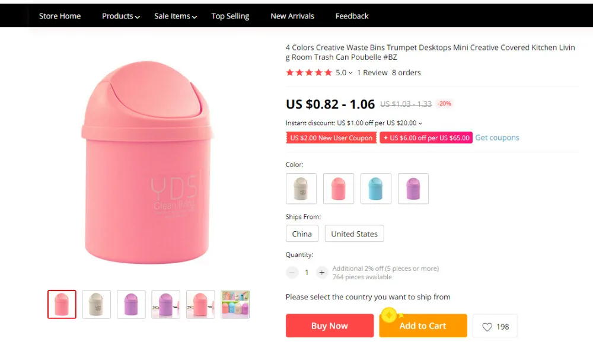
Task: Choose China as shipping origin
Action: (x=302, y=234)
